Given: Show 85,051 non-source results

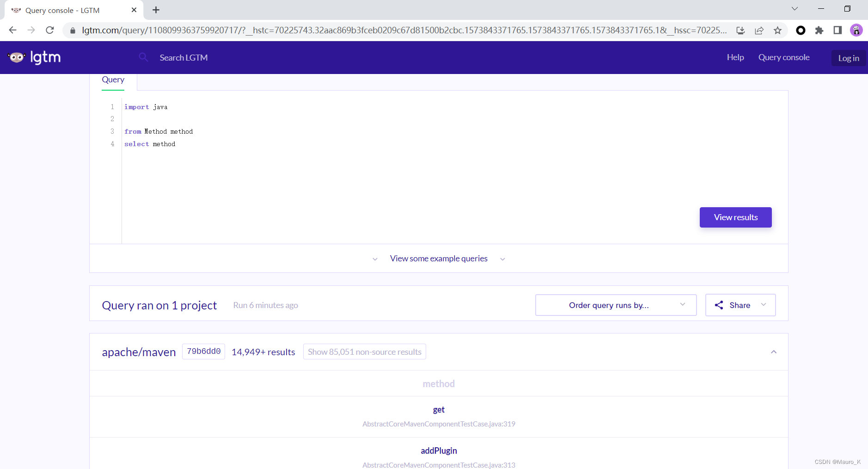Looking at the screenshot, I should click(365, 352).
